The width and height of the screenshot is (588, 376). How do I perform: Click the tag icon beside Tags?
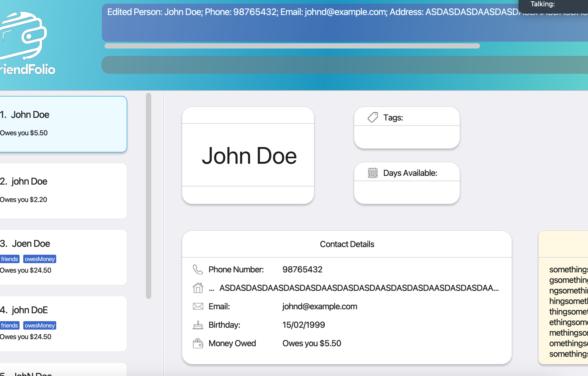(373, 117)
